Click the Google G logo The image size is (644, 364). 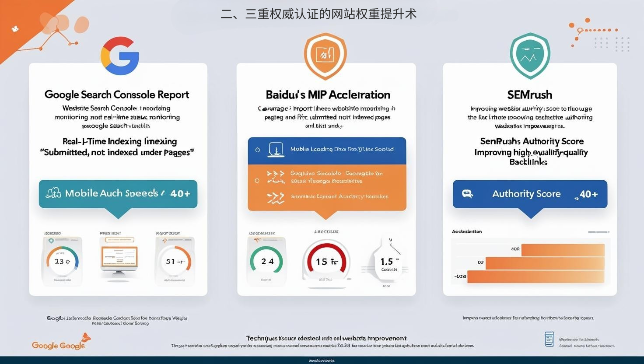[x=120, y=56]
